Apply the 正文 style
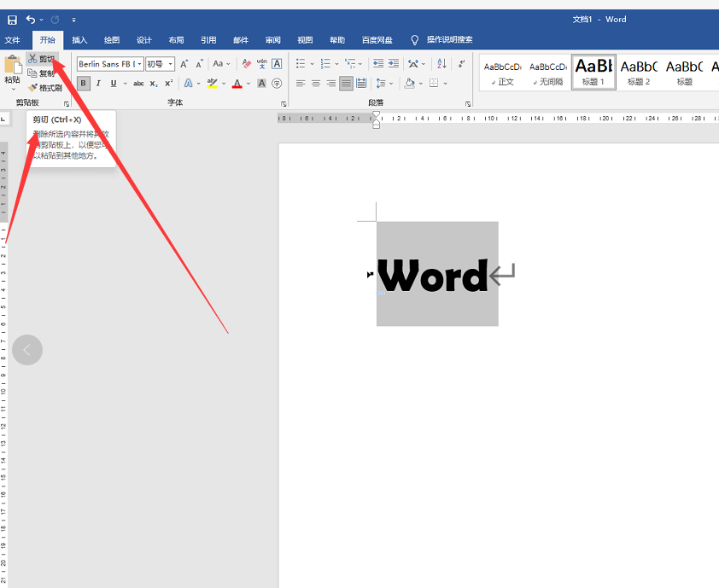 (503, 73)
